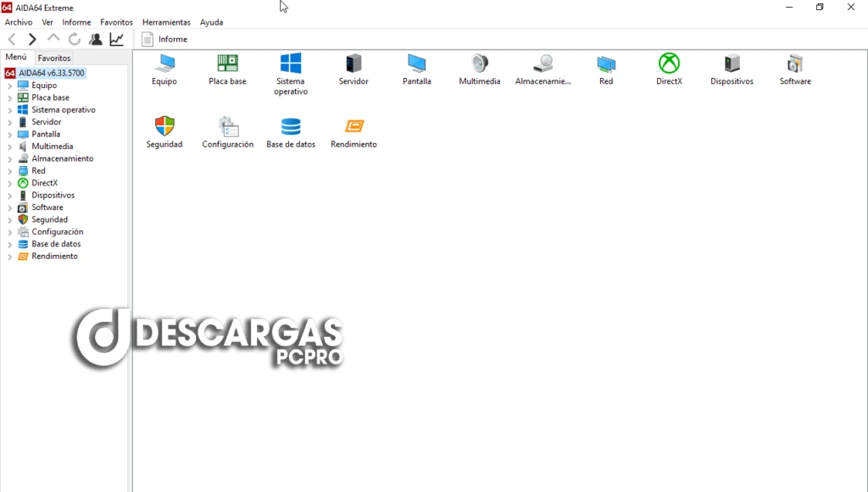
Task: Open the Ayuda menu
Action: tap(211, 22)
